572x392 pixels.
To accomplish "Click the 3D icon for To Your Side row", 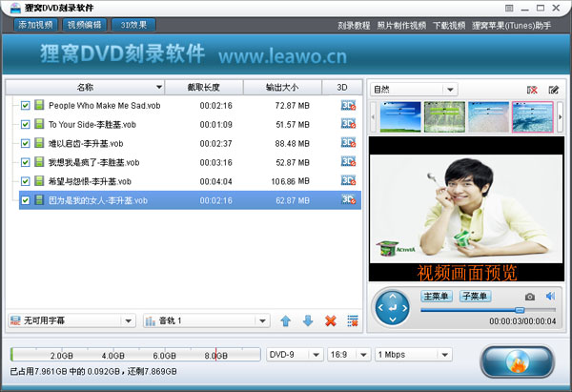I will click(x=348, y=124).
